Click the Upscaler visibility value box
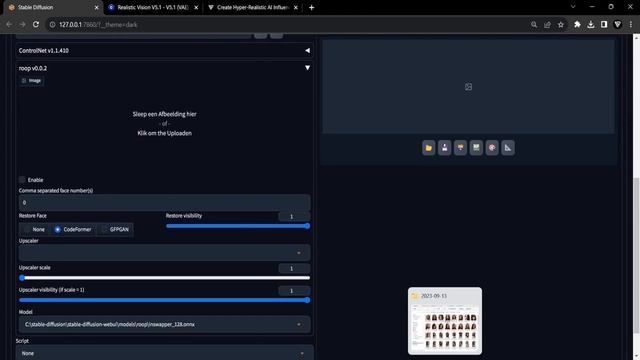 tap(294, 291)
